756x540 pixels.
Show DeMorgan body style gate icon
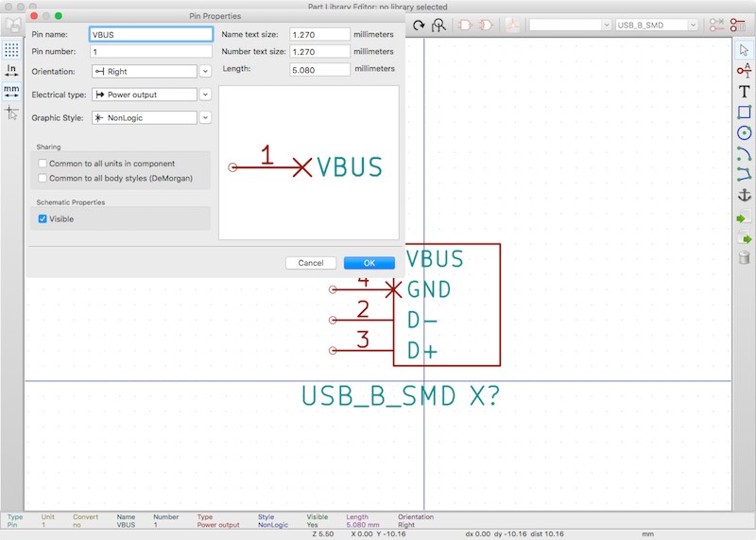486,26
